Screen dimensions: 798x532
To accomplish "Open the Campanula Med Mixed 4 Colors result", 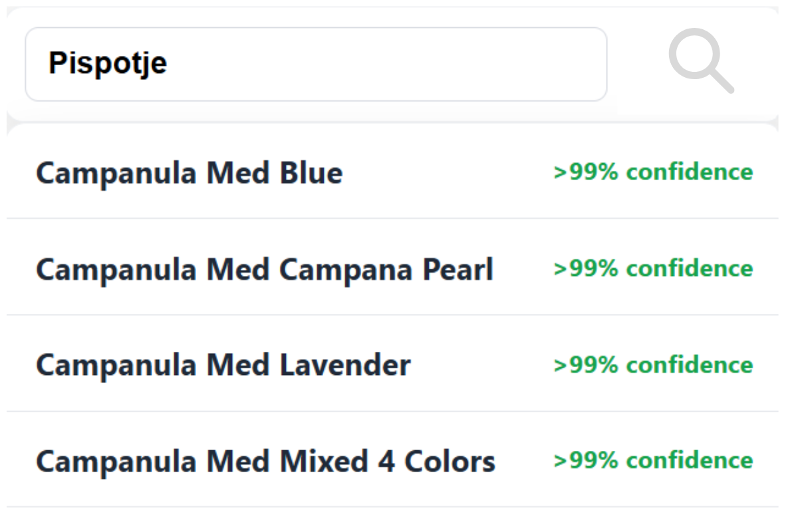I will (x=265, y=461).
